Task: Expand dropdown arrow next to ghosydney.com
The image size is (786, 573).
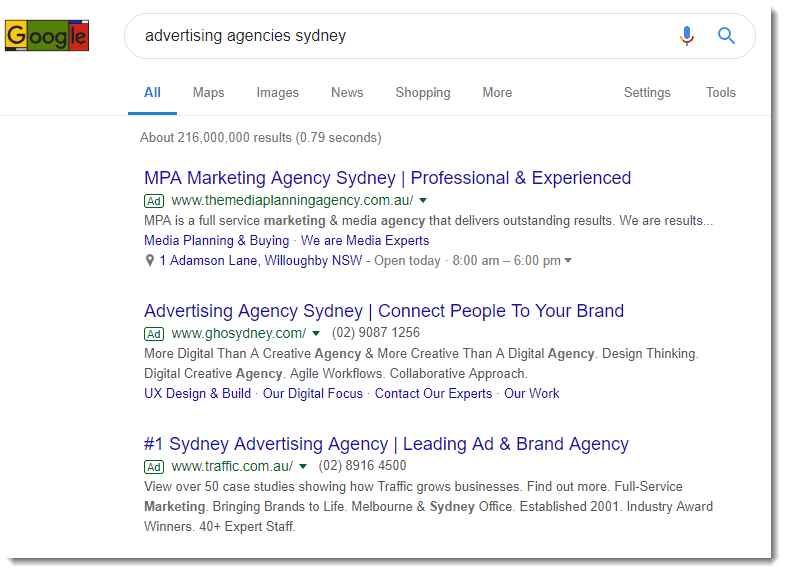Action: tap(316, 333)
